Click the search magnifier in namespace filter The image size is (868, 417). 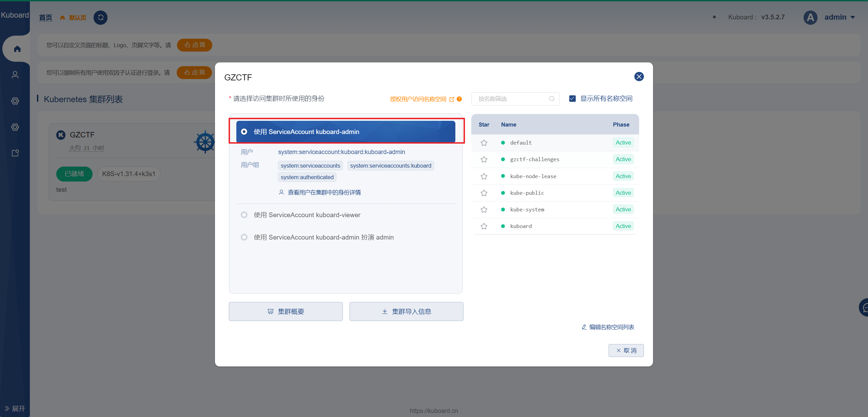(x=552, y=99)
